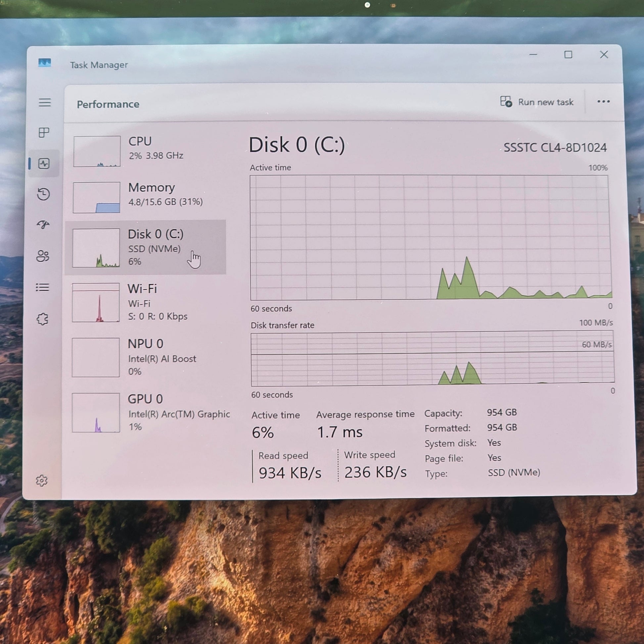Select the Wi-Fi performance item

[x=146, y=302]
